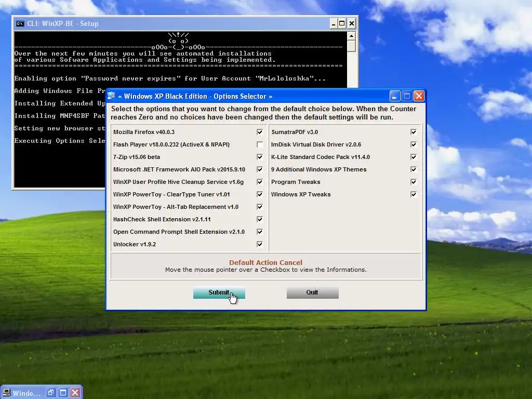Click the CLI window scrollbar up arrow
Viewport: 532px width, 399px height.
coord(351,36)
